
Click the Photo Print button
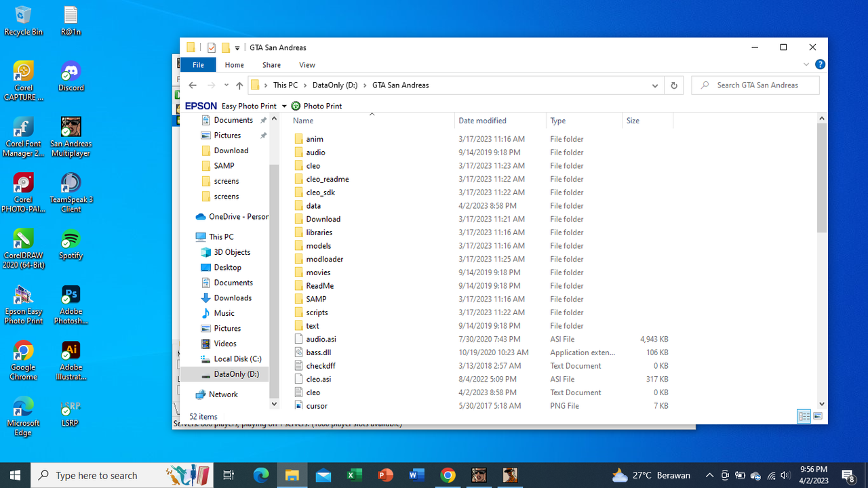(x=316, y=106)
